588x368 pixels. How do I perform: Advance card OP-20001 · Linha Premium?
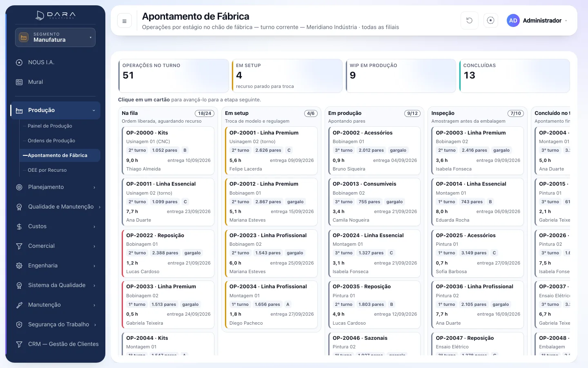271,150
